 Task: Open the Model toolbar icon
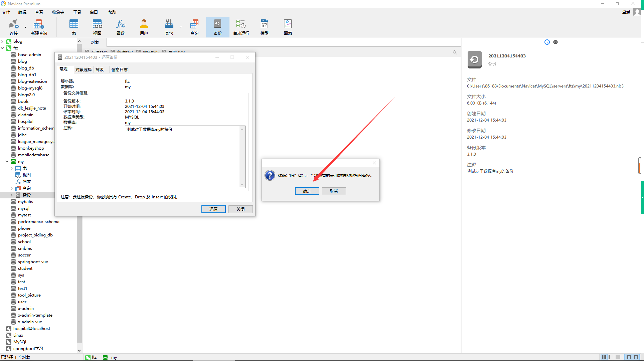click(265, 27)
